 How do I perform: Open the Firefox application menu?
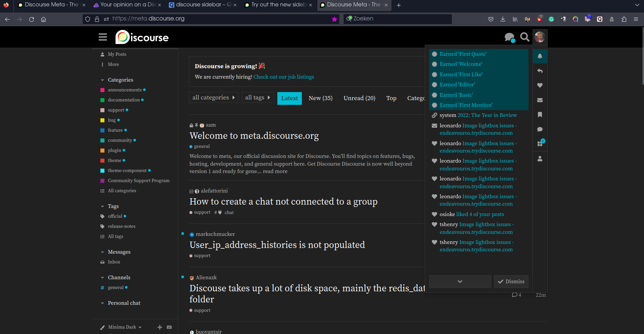coord(636,19)
